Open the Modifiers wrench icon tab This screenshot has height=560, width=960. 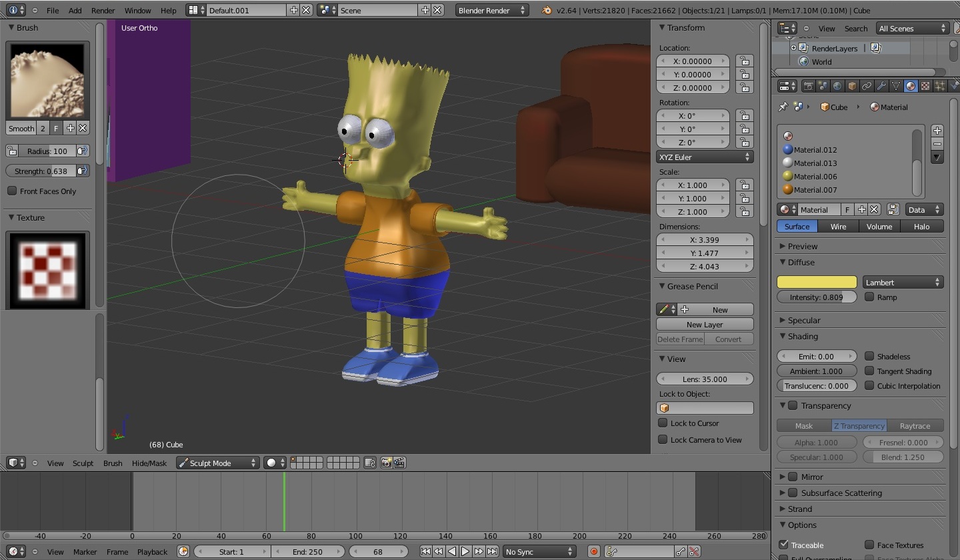point(881,86)
